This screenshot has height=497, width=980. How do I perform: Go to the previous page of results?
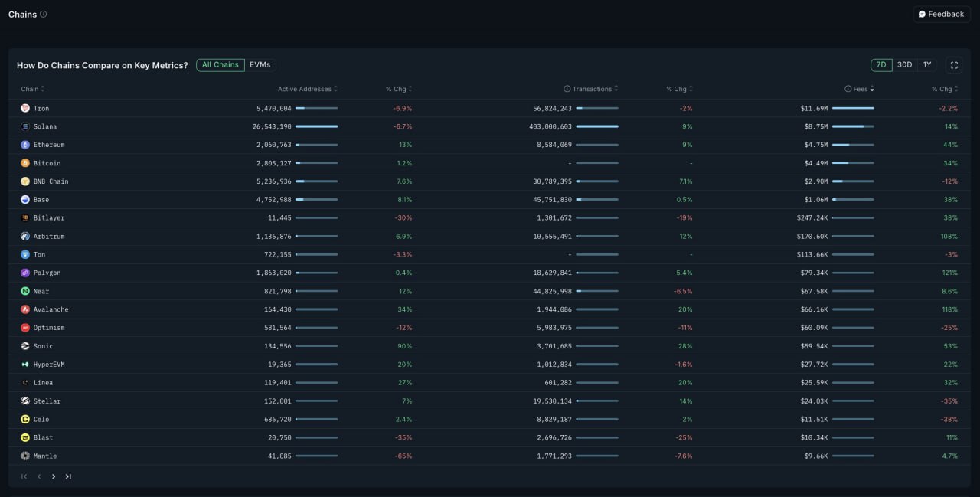coord(39,476)
